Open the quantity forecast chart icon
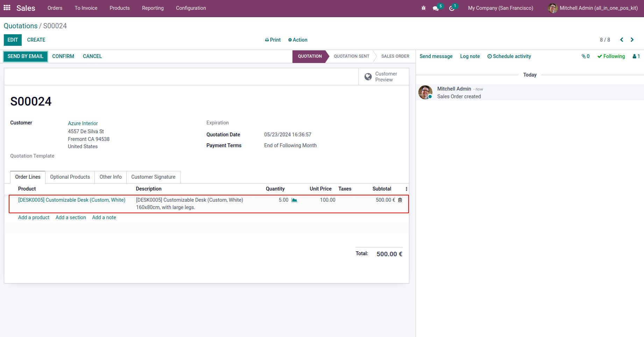The height and width of the screenshot is (337, 644). coord(294,200)
